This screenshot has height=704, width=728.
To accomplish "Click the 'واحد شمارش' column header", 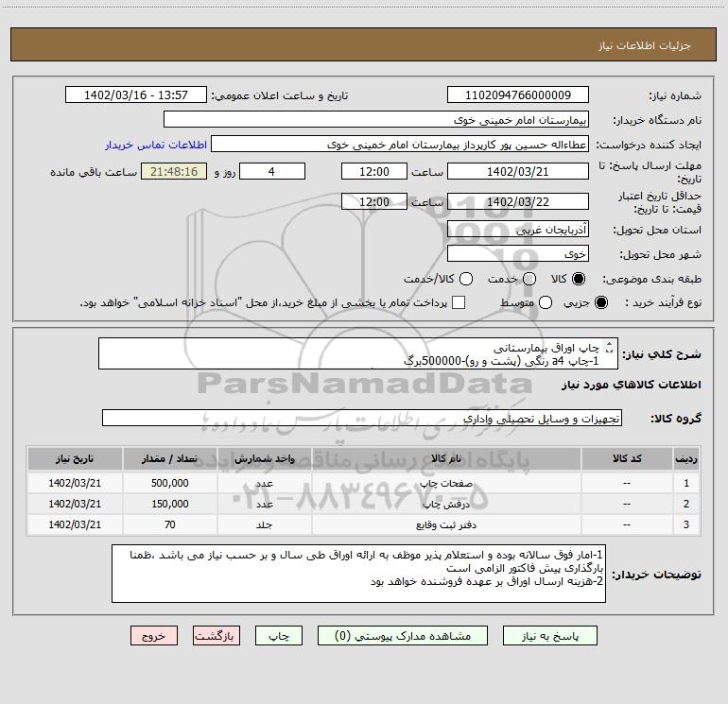I will 264,458.
